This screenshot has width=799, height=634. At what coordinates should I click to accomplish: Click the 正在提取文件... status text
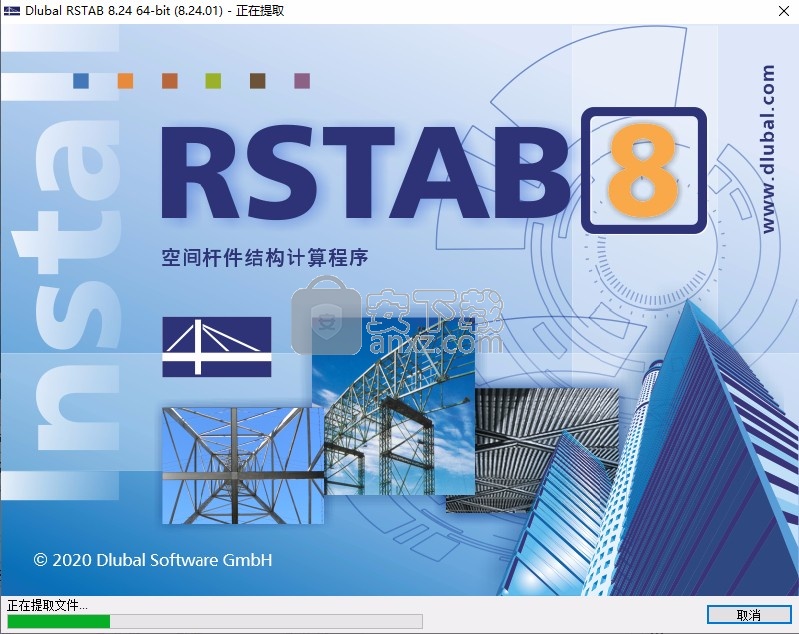point(47,605)
